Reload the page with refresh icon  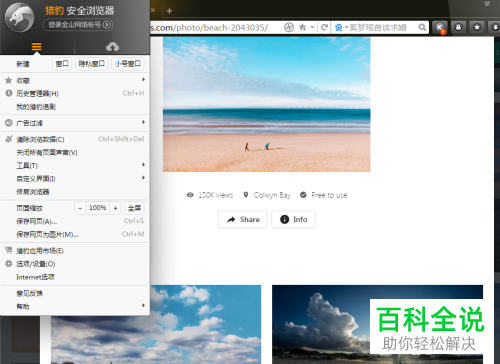click(324, 27)
